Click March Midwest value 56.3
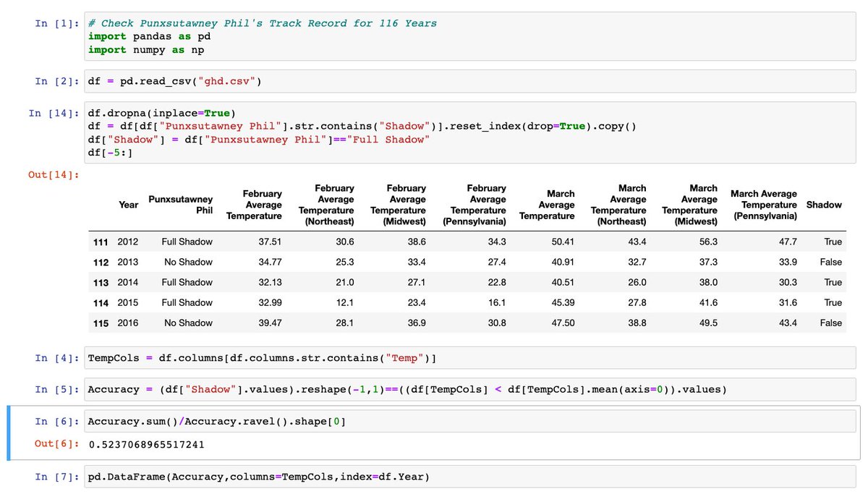This screenshot has width=868, height=494. tap(709, 242)
